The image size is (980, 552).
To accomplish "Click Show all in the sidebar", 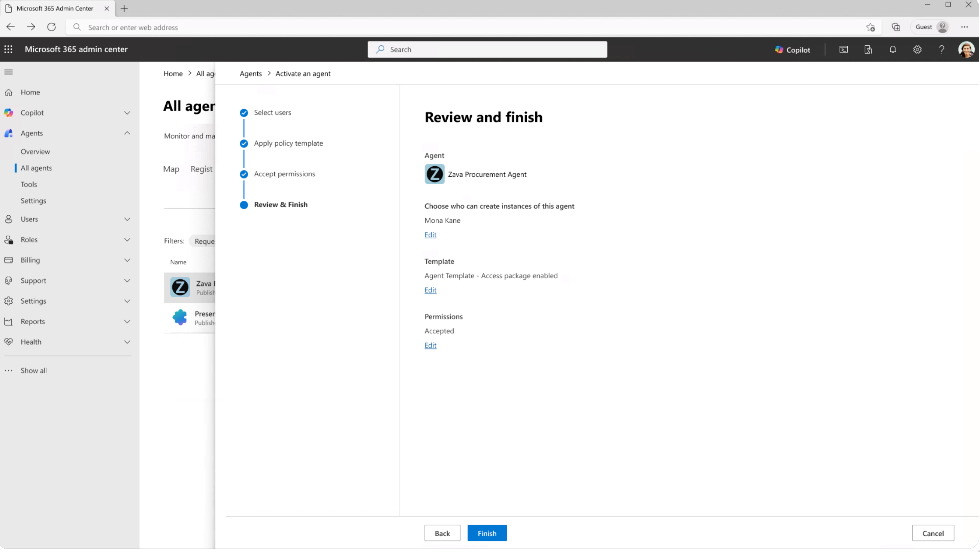I will click(33, 370).
